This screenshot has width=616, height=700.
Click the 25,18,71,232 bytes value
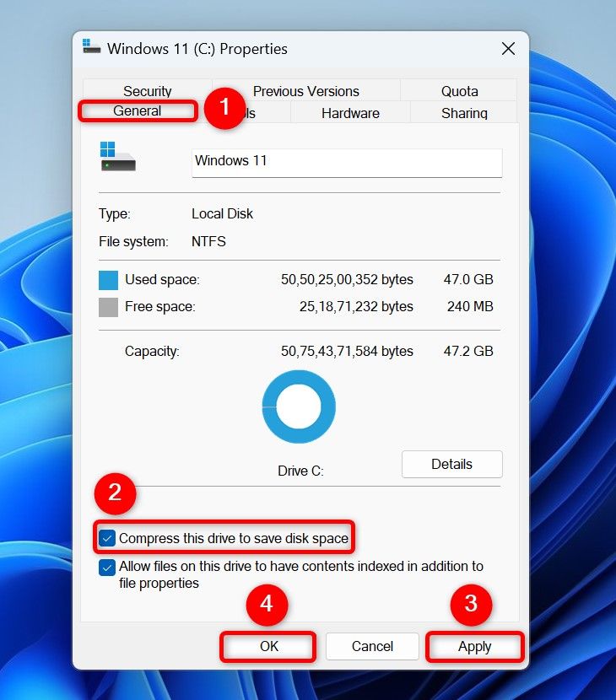(356, 307)
